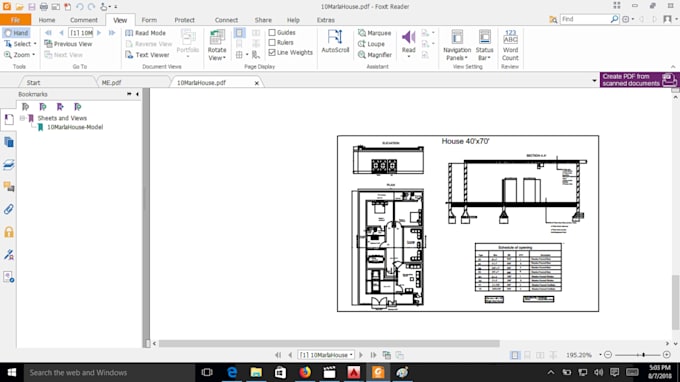680x382 pixels.
Task: Collapse the Sheets and Views bookmark tree
Action: coord(23,118)
